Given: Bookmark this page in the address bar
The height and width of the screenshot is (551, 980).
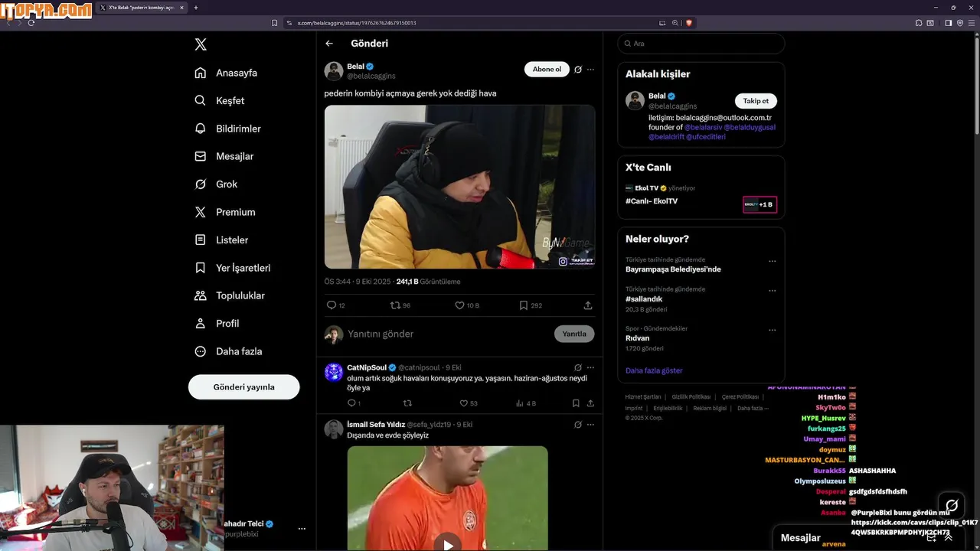Looking at the screenshot, I should [x=274, y=23].
